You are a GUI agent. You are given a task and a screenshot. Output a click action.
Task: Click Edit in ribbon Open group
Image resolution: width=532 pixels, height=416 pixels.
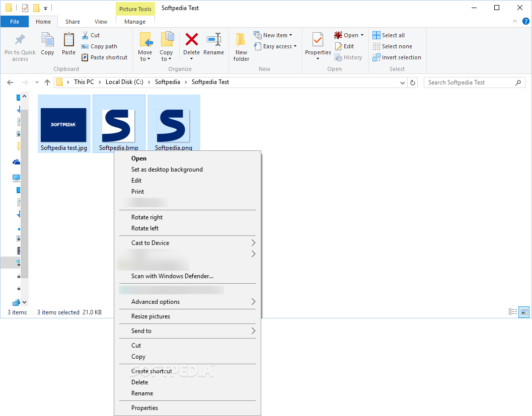tap(344, 46)
